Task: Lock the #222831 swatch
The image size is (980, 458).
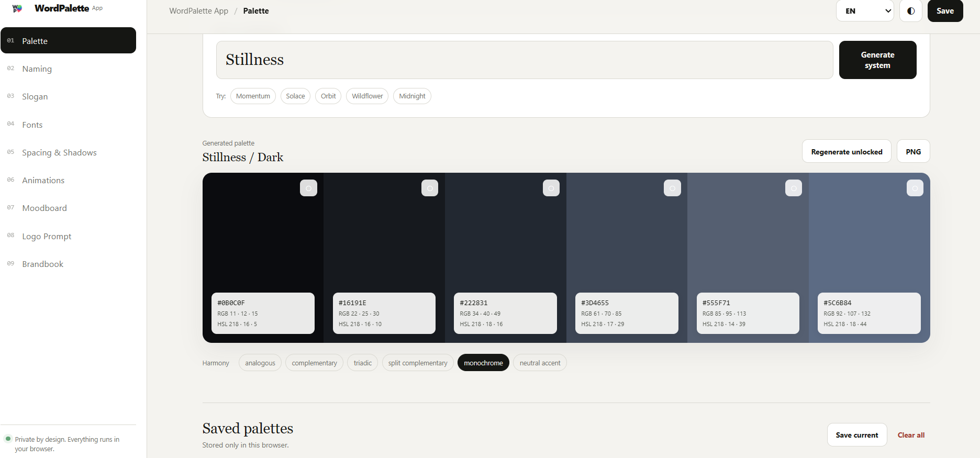Action: tap(551, 188)
